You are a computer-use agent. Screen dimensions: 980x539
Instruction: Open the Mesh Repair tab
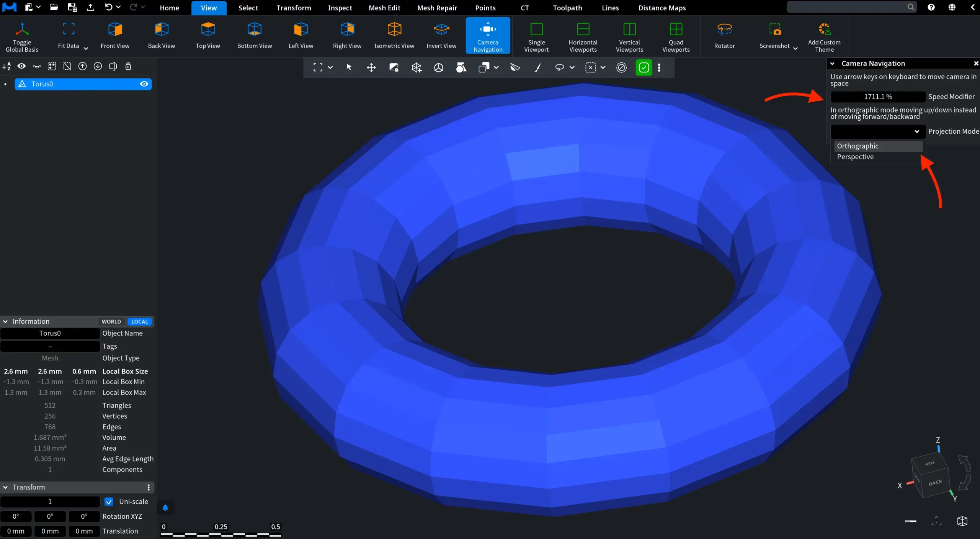click(x=437, y=8)
